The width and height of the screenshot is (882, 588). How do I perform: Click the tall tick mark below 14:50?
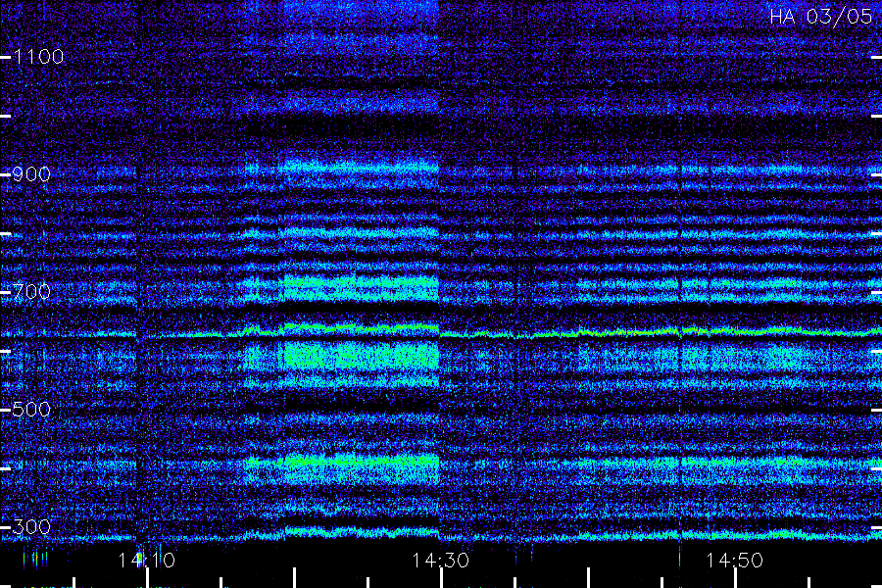tap(735, 578)
